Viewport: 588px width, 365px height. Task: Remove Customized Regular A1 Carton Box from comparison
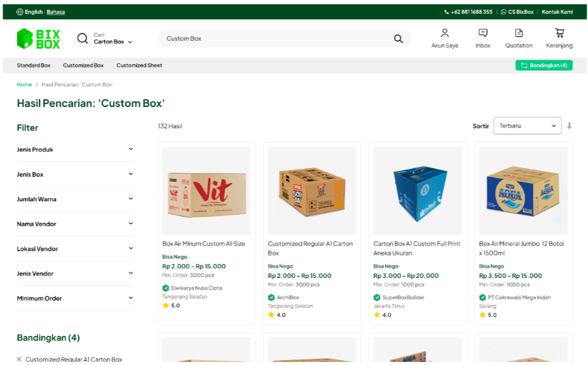pyautogui.click(x=19, y=360)
